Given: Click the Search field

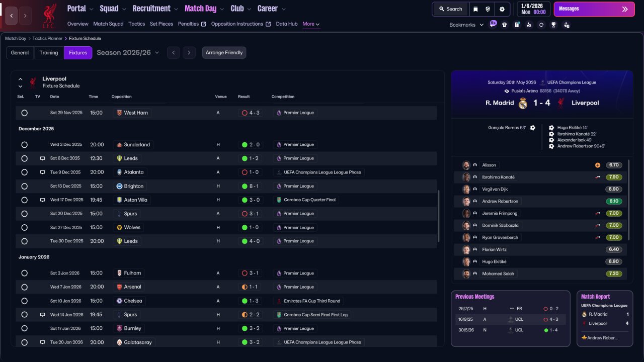Looking at the screenshot, I should tap(450, 9).
